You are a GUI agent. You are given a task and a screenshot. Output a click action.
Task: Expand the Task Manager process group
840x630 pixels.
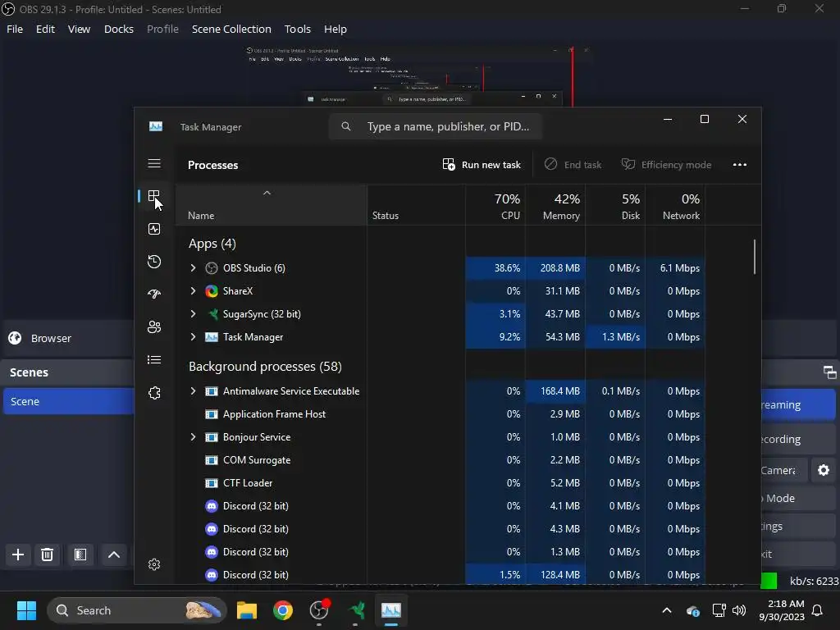[193, 337]
